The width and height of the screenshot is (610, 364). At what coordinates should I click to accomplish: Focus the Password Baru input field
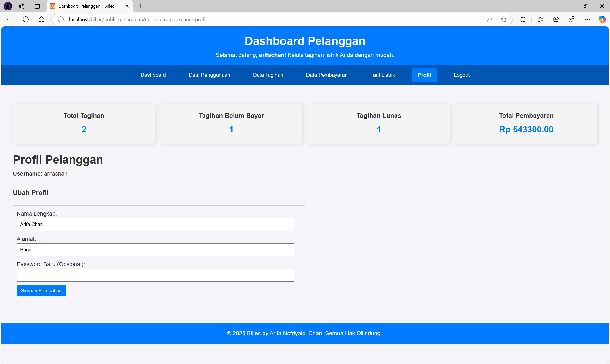click(155, 275)
